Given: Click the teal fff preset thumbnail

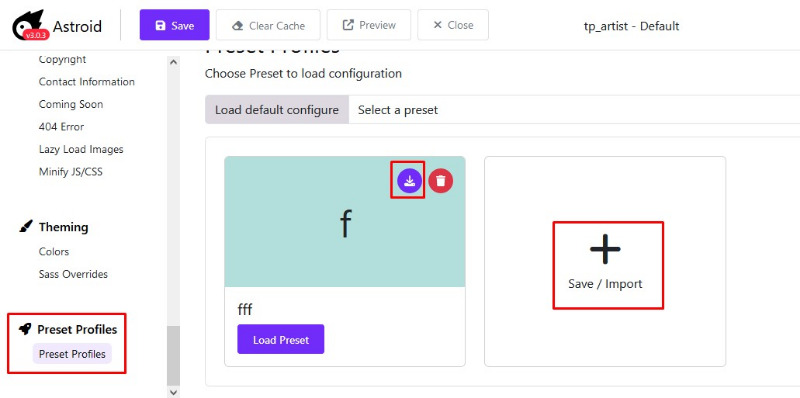Looking at the screenshot, I should point(345,221).
